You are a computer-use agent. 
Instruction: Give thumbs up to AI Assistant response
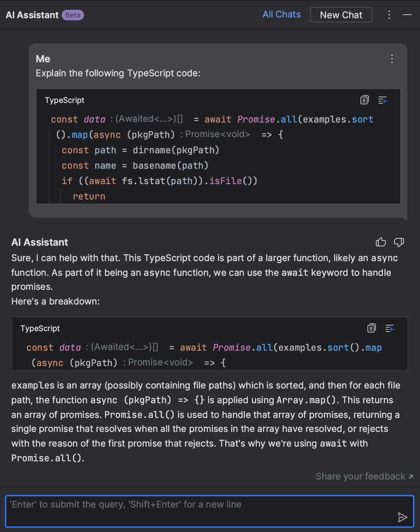380,242
